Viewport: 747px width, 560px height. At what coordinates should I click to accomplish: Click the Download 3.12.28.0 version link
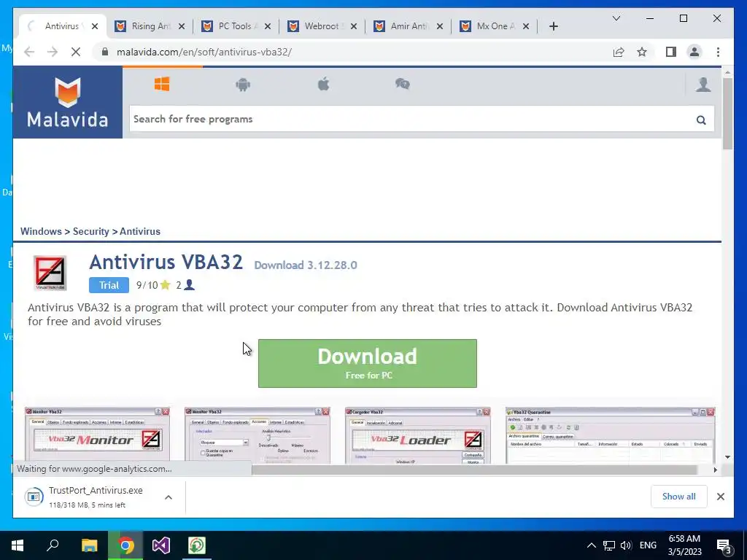306,265
